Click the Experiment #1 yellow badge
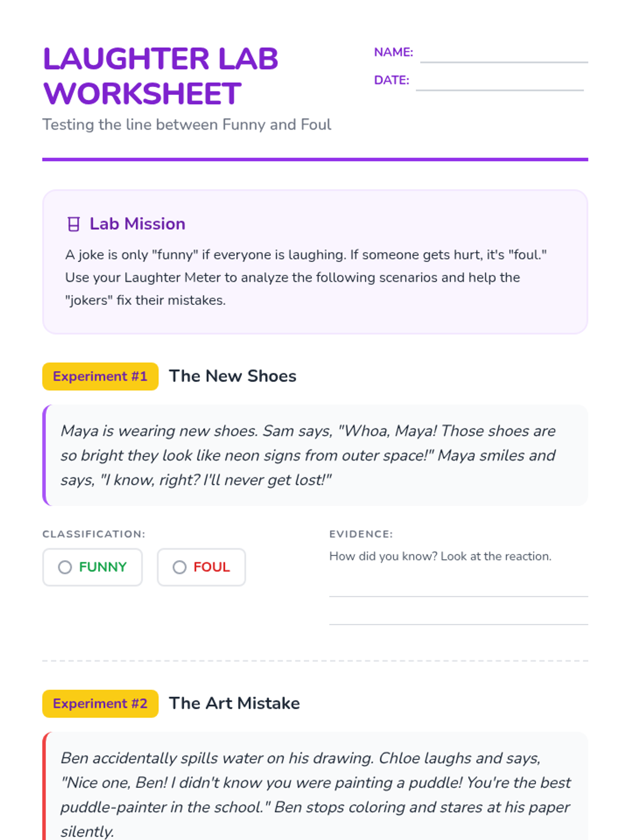 click(100, 376)
